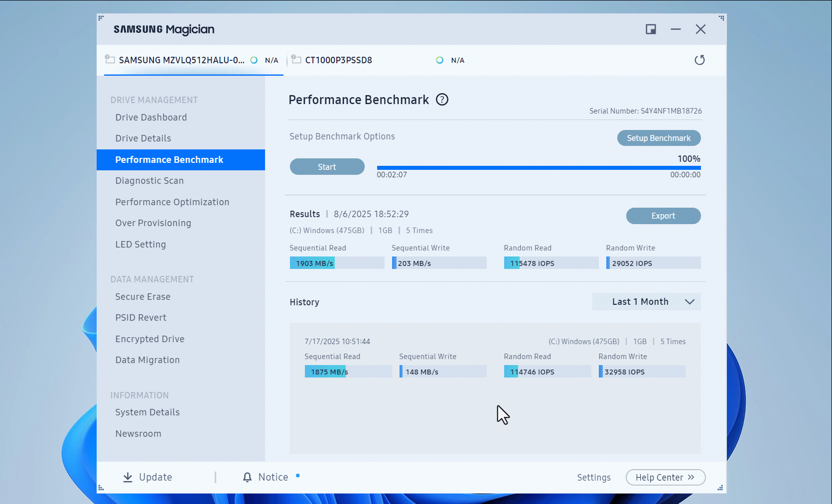Open the Help Center
The width and height of the screenshot is (832, 504).
point(665,477)
